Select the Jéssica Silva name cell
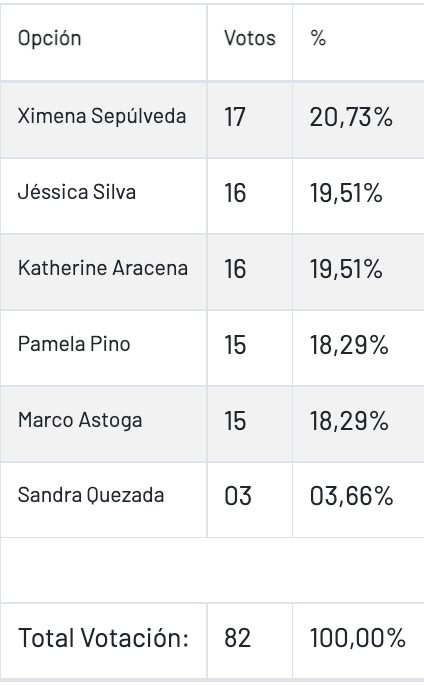This screenshot has height=686, width=424. click(x=104, y=196)
